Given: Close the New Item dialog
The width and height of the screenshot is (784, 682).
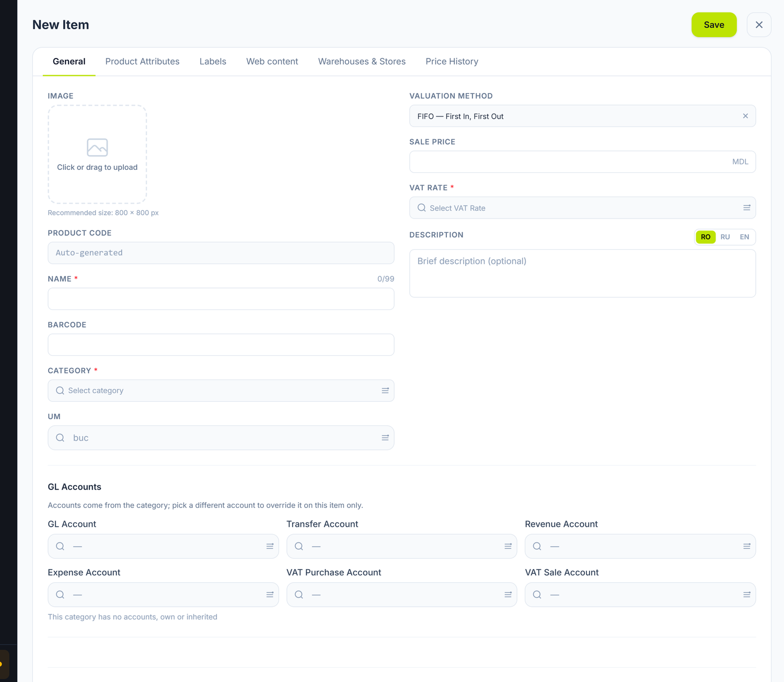Looking at the screenshot, I should [x=759, y=25].
